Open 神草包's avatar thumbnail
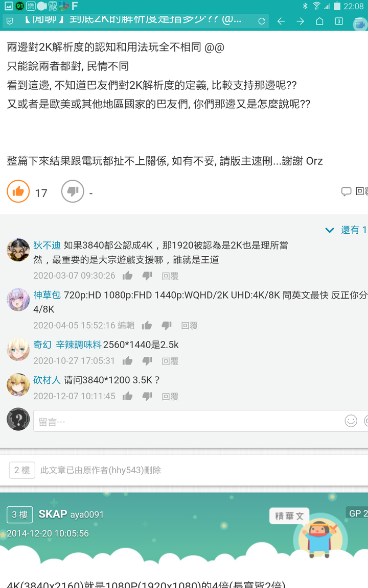Viewport: 368px width, 588px height. 18,300
